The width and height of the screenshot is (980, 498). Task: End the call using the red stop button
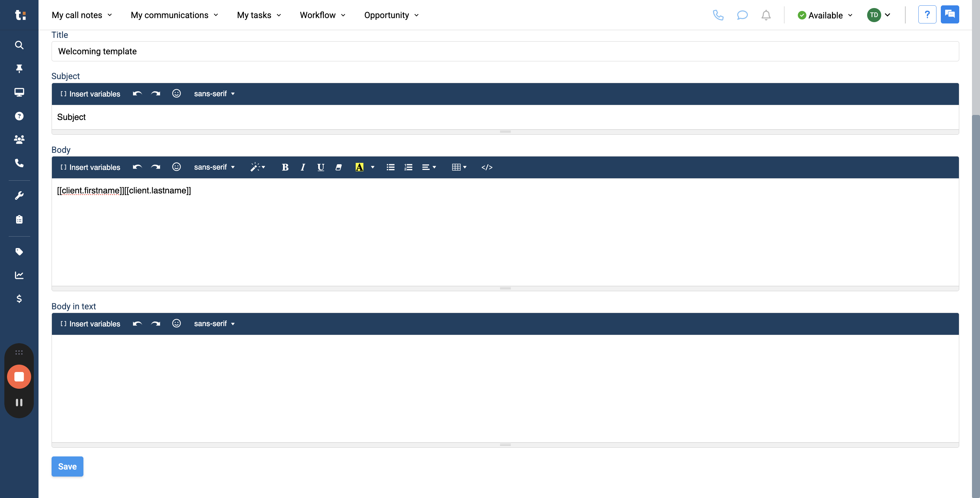[x=19, y=377]
